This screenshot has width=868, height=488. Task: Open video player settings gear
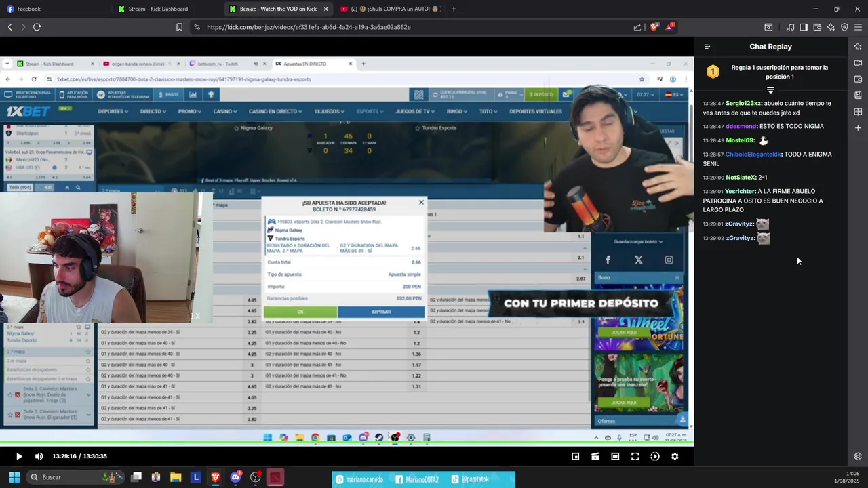point(675,457)
